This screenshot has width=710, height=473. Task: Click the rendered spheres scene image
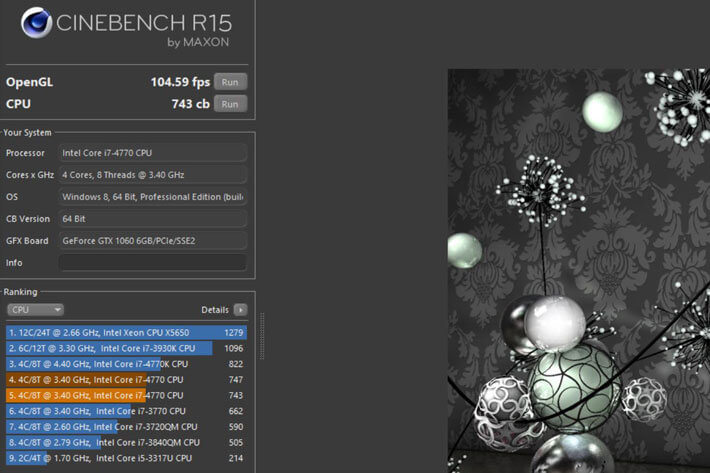[578, 270]
